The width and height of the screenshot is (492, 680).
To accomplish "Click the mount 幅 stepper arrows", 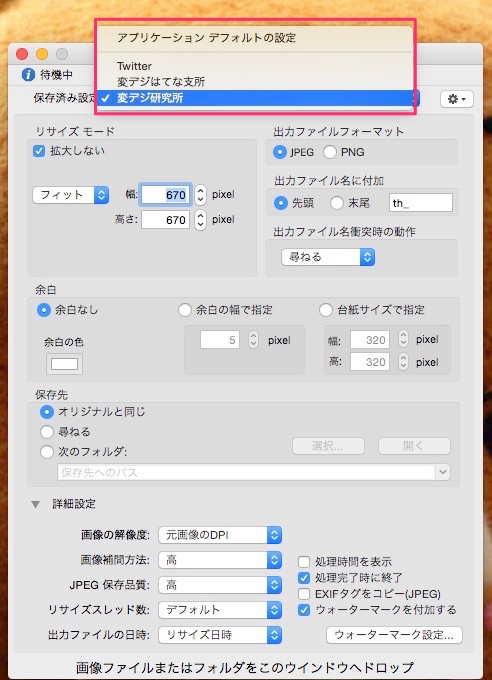I will pos(403,339).
